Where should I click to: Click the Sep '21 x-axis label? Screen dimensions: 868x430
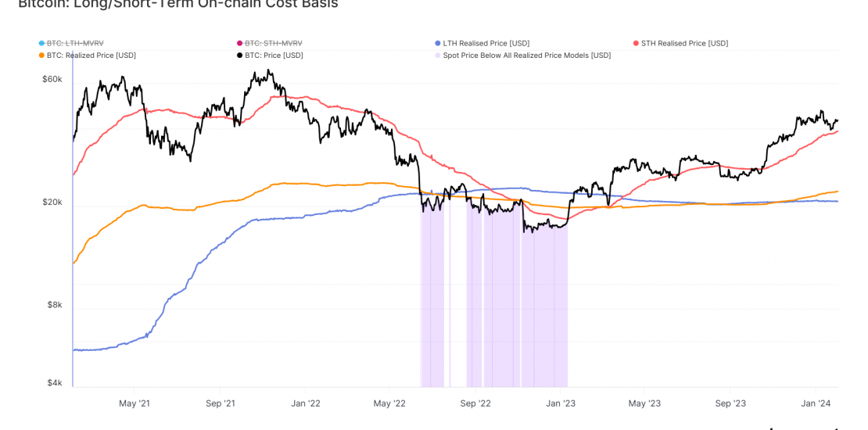click(x=220, y=403)
